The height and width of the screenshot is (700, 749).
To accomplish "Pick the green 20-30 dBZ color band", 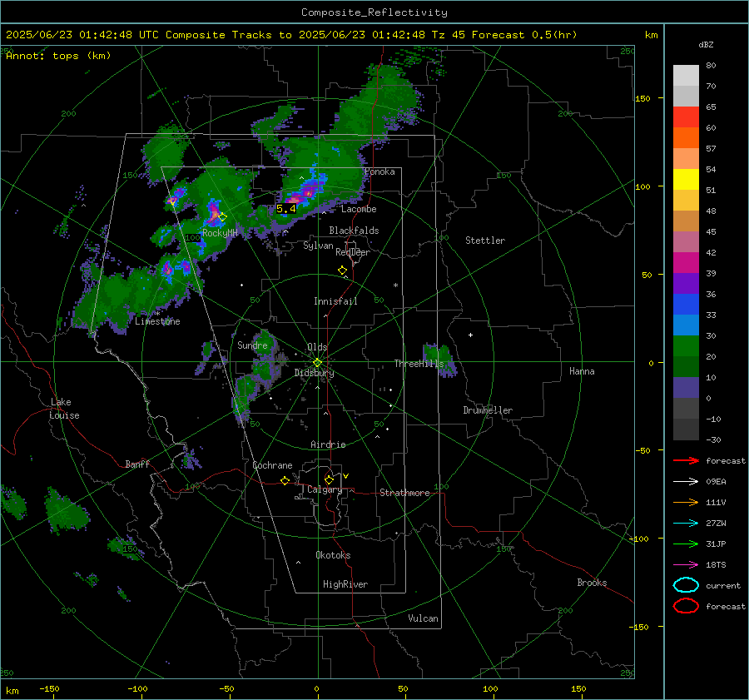I will pos(686,346).
